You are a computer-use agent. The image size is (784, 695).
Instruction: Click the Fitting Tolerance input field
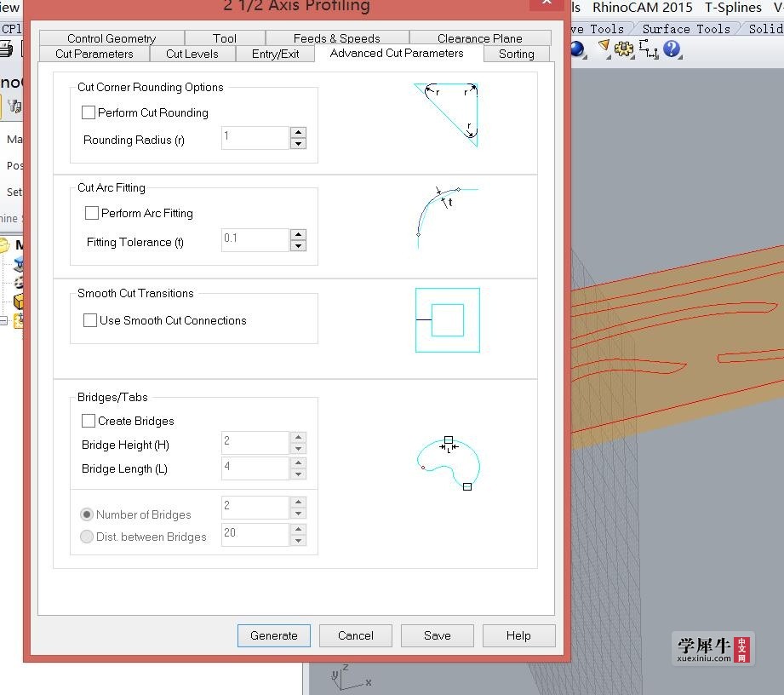[x=255, y=239]
